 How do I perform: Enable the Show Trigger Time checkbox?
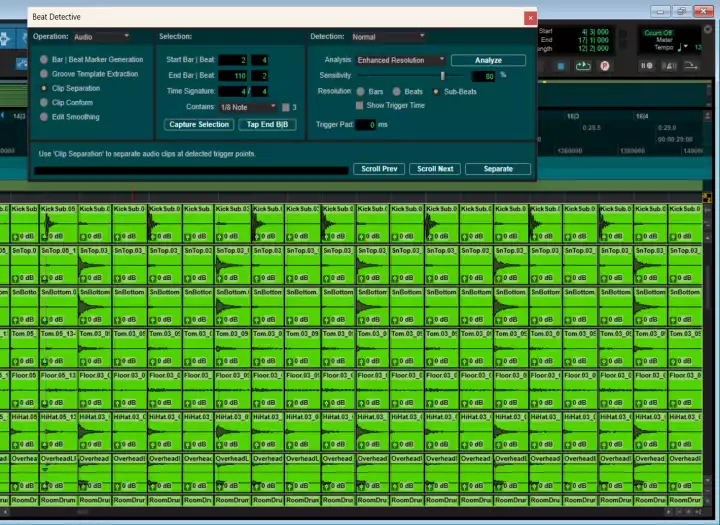coord(361,105)
